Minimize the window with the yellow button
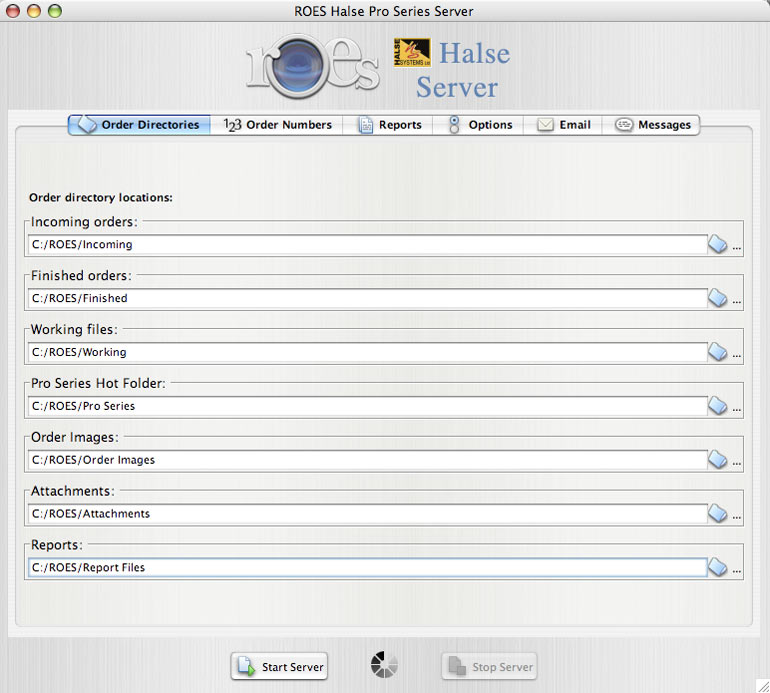The image size is (770, 693). [34, 11]
